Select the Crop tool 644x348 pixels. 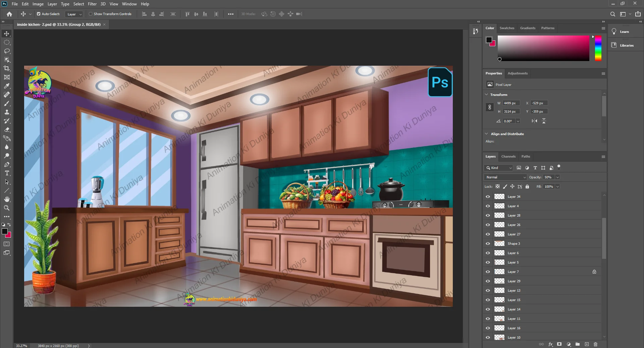7,68
